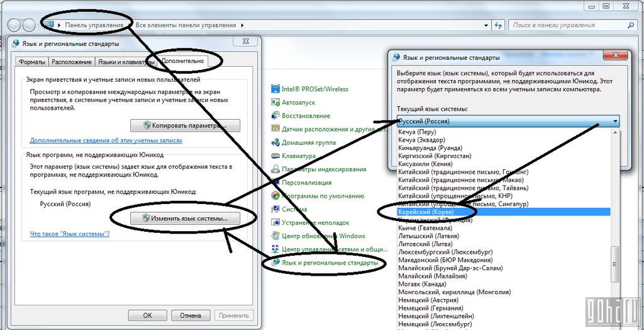
Task: Click the language list scrollbar thumb
Action: [x=615, y=264]
